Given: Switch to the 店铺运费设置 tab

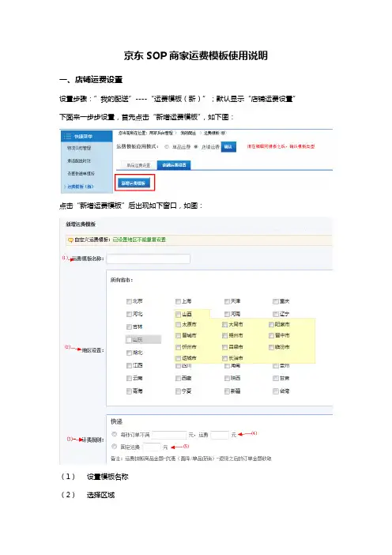Looking at the screenshot, I should (x=174, y=165).
